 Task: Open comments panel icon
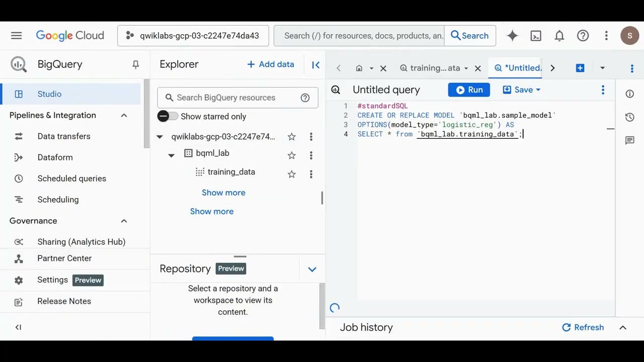click(629, 140)
